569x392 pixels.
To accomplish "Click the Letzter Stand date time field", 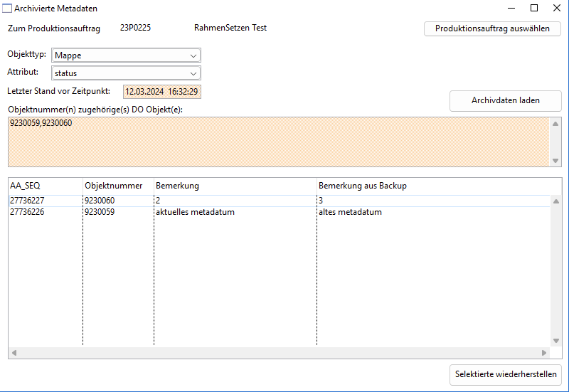I will click(161, 92).
